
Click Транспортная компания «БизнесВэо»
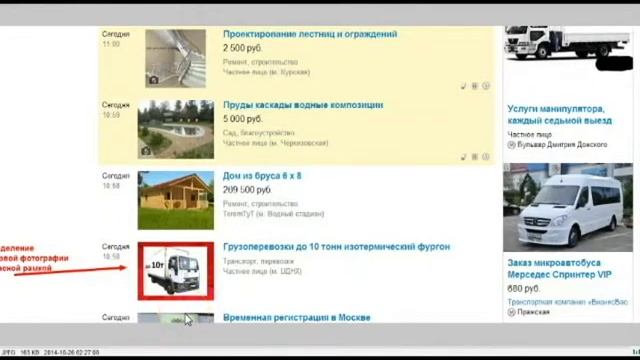click(567, 302)
